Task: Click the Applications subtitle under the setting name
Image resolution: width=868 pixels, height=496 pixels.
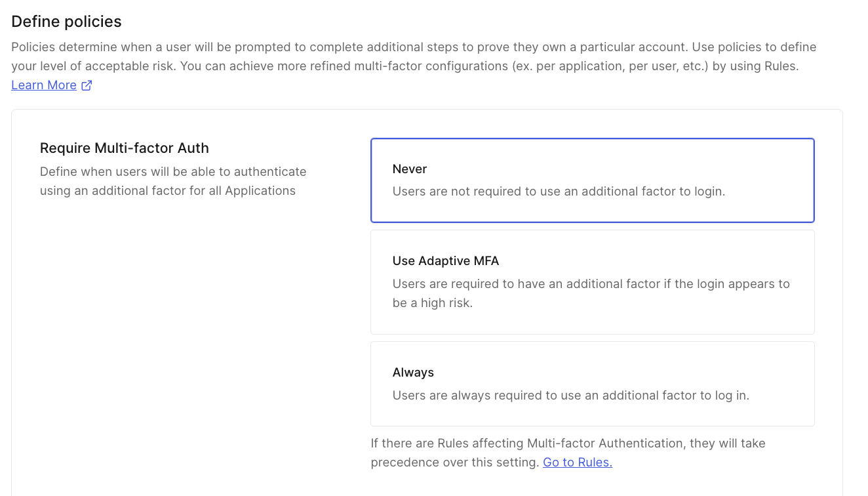Action: pos(173,181)
